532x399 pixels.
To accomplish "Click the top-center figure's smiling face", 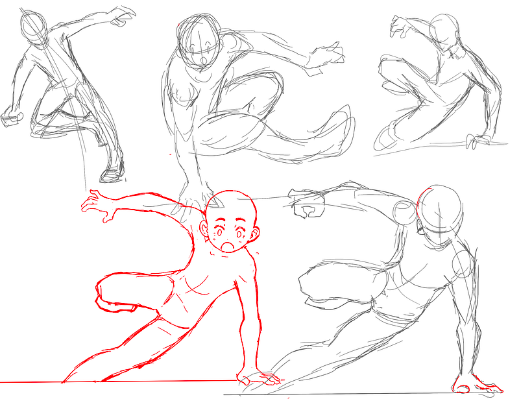I will [x=200, y=51].
